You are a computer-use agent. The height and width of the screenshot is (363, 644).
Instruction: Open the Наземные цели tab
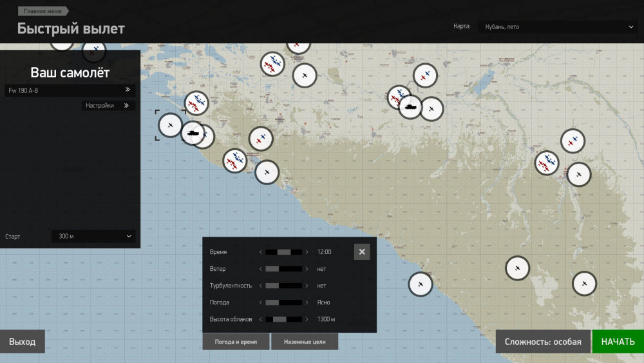[x=305, y=342]
